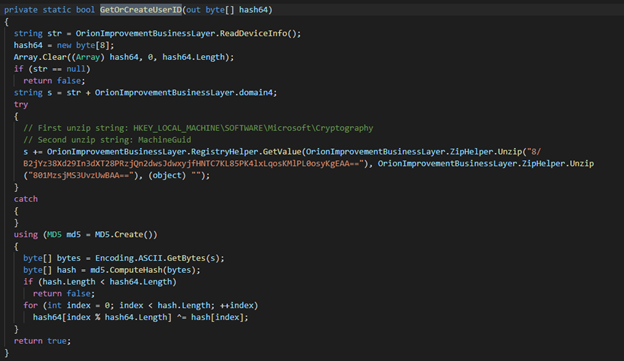624x361 pixels.
Task: Click the '(object)' cast
Action: (x=167, y=176)
